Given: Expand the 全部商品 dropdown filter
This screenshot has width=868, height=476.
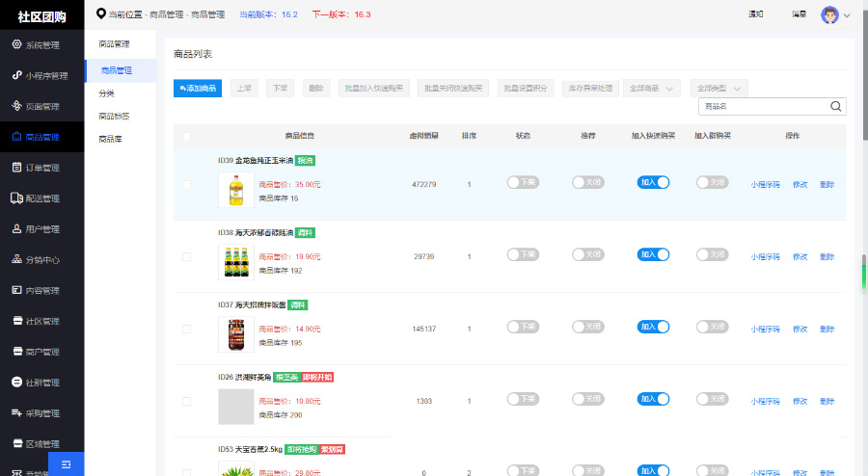Looking at the screenshot, I should tap(653, 89).
